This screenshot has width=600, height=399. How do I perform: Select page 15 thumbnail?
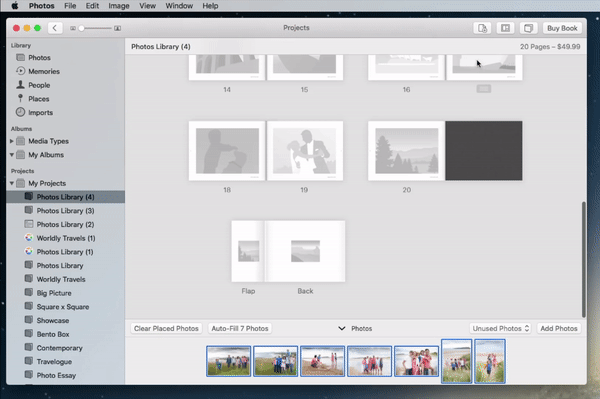(305, 67)
